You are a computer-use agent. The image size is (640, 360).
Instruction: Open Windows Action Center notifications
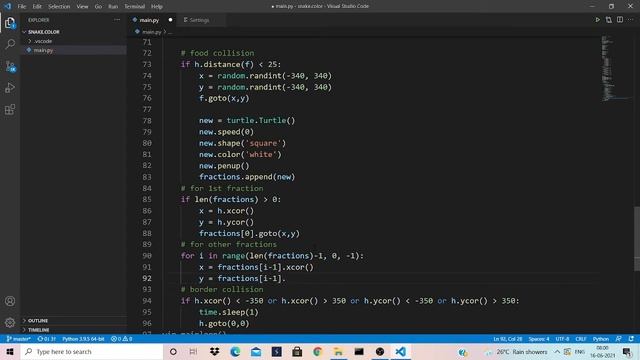pos(627,351)
